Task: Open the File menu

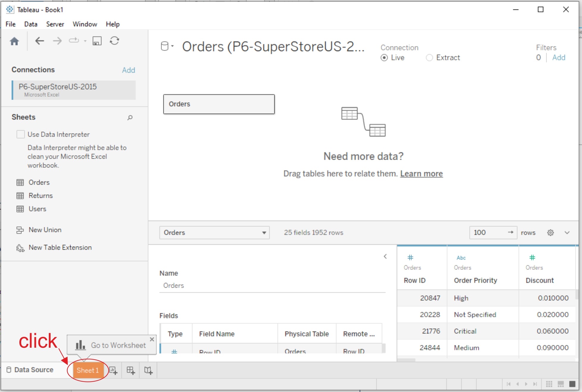Action: 10,24
